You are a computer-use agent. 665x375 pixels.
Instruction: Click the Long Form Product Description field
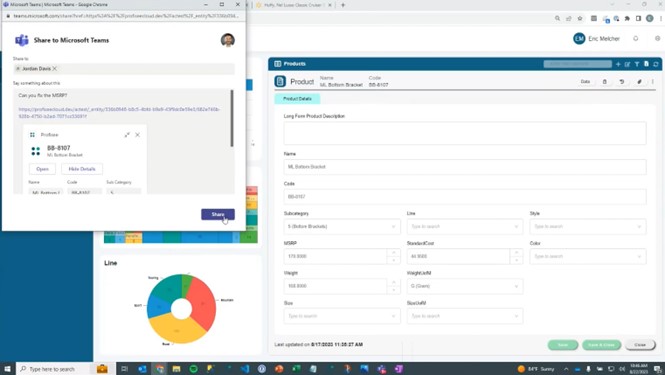[465, 133]
